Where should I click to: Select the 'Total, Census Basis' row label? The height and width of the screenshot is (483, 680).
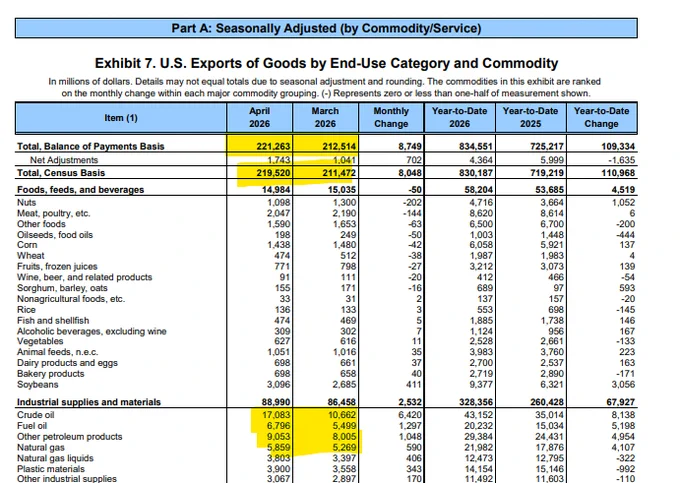point(61,173)
